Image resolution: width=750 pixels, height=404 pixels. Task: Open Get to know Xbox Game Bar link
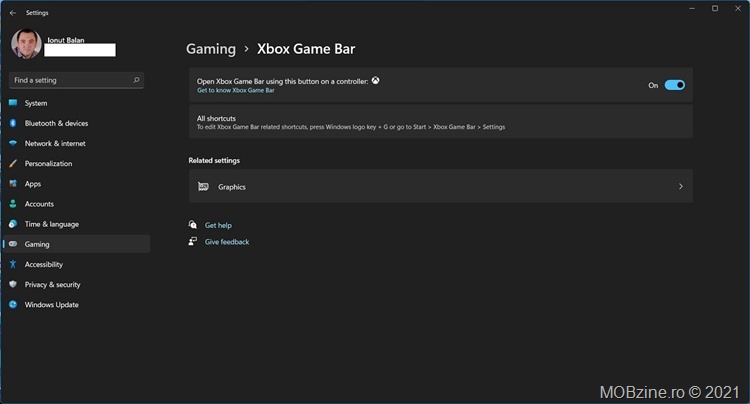[x=236, y=90]
